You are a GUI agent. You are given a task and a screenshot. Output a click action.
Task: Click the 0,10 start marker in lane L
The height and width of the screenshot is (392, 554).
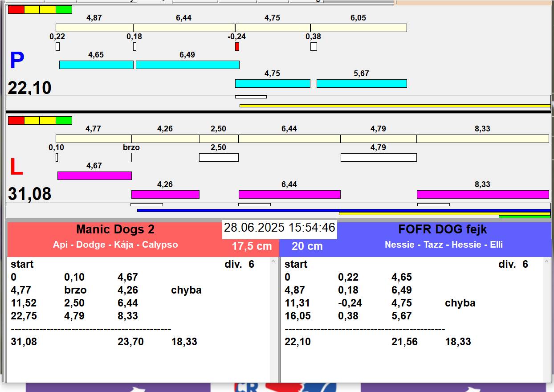pyautogui.click(x=57, y=157)
